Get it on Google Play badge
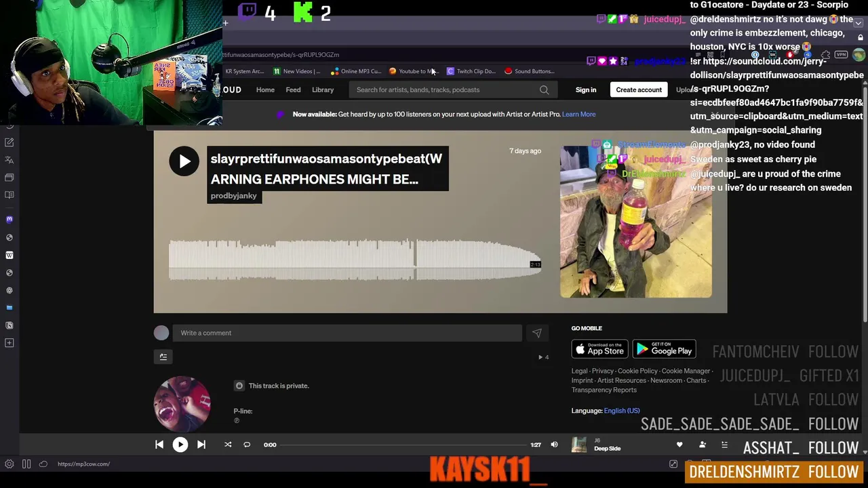The image size is (868, 488). pos(665,350)
